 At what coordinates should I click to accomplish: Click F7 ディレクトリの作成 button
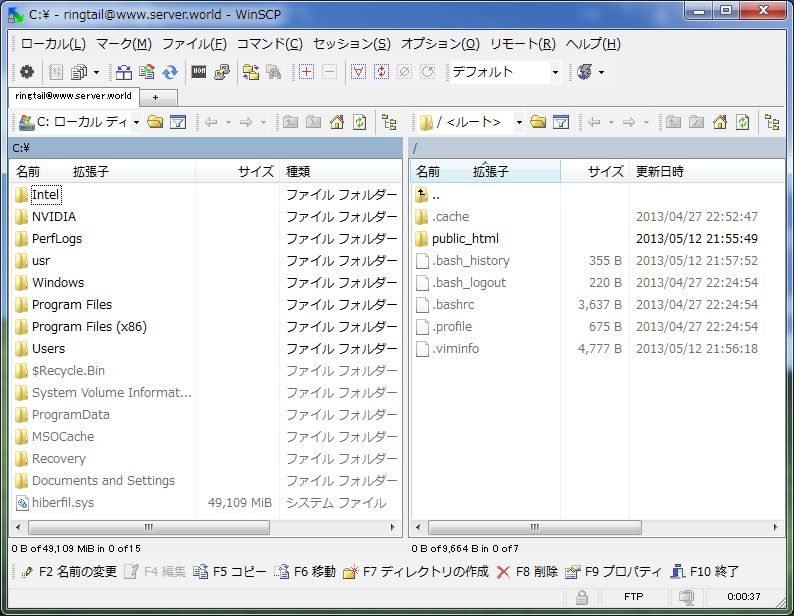click(x=416, y=572)
